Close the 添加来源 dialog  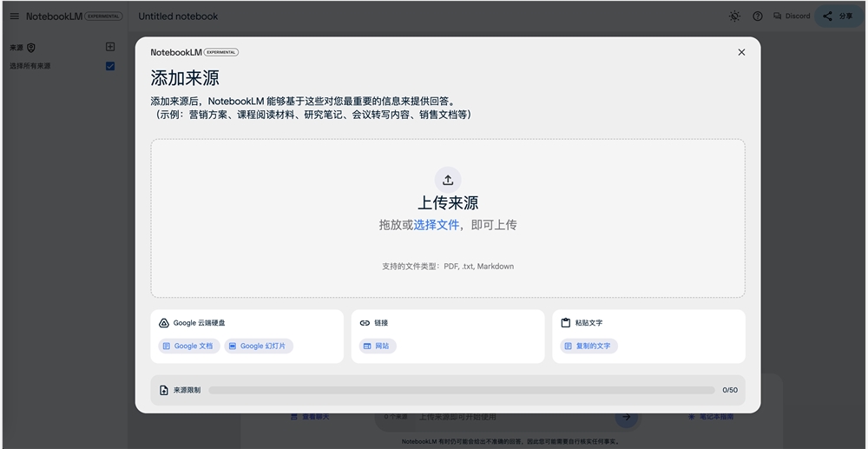point(742,52)
